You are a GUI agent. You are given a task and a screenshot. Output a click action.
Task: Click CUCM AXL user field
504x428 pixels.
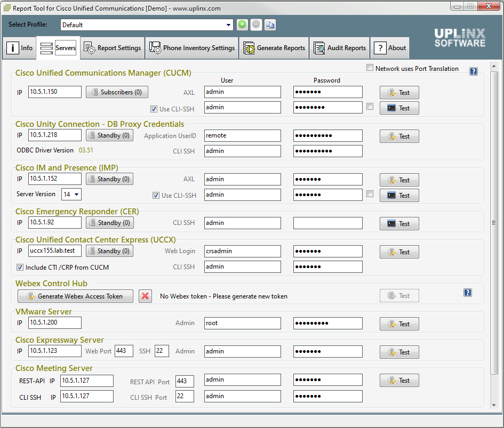pos(242,92)
